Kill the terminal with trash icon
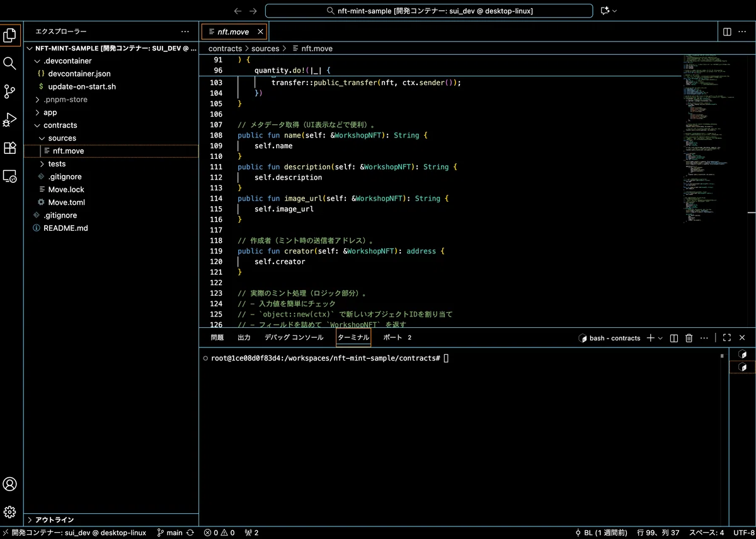The width and height of the screenshot is (756, 539). (689, 338)
